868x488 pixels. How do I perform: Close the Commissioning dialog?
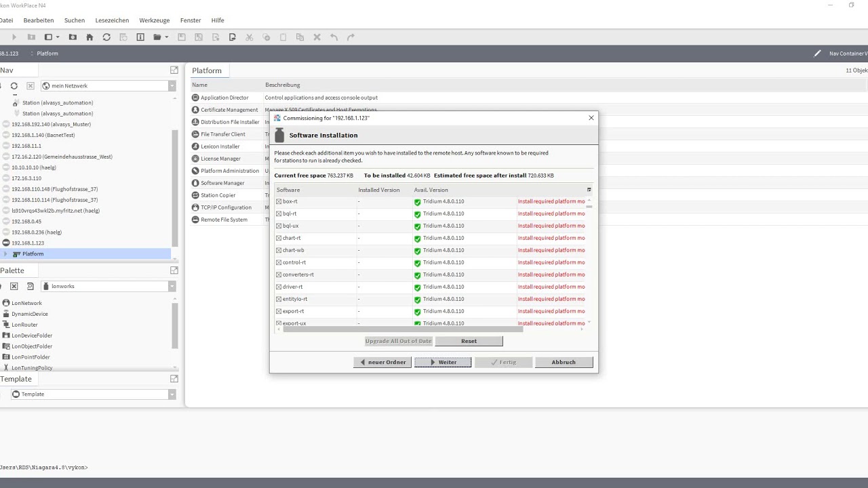coord(591,118)
